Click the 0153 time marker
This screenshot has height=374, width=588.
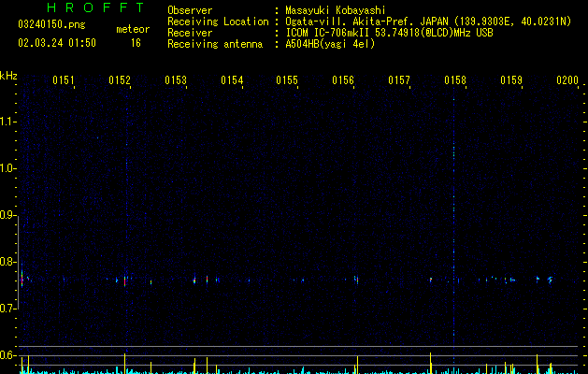pos(176,80)
